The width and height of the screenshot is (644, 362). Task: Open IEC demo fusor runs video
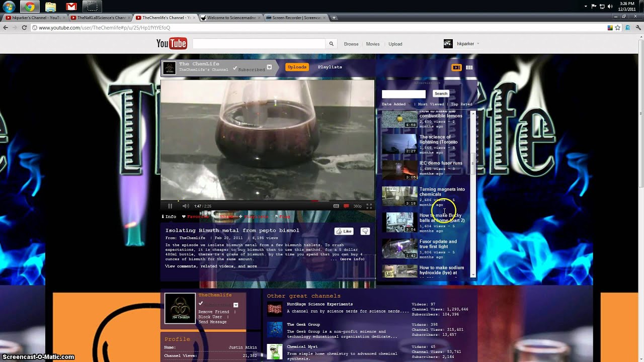coord(441,163)
